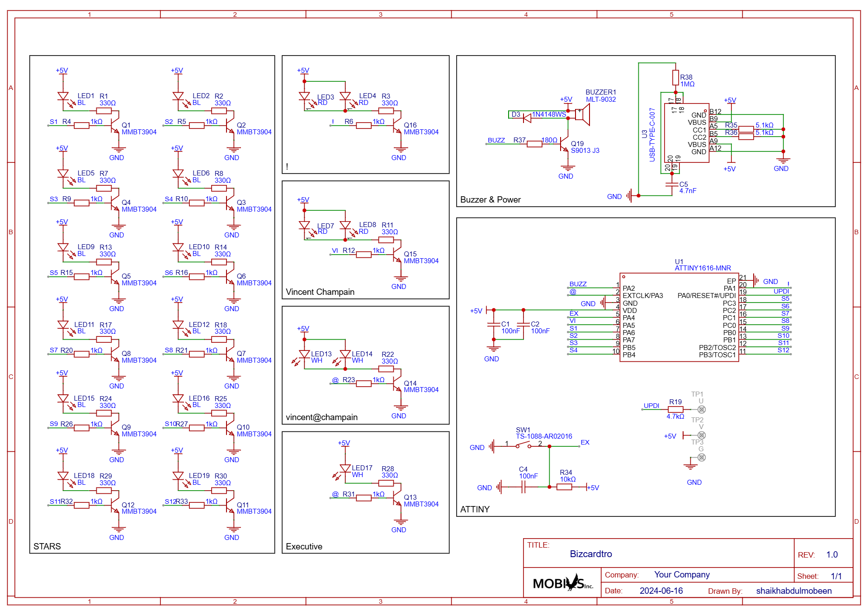
Task: Select resistor R38 symbol
Action: click(675, 78)
